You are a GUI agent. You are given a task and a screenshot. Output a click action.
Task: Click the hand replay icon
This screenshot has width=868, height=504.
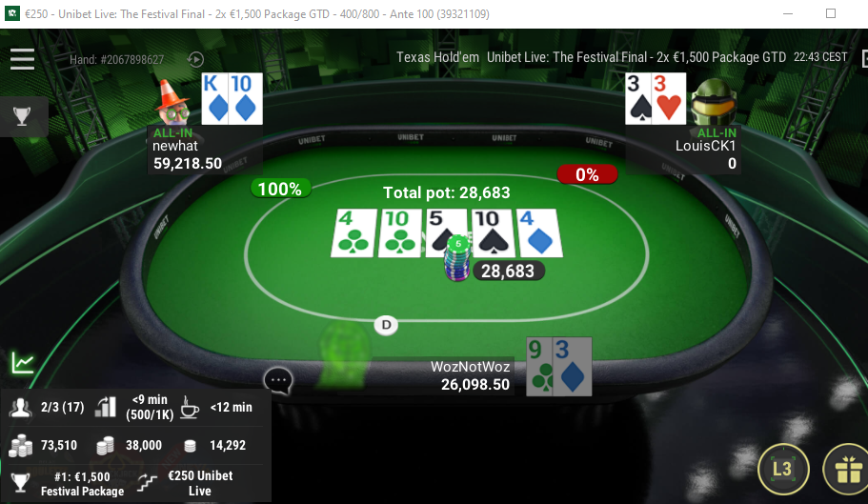[x=195, y=59]
